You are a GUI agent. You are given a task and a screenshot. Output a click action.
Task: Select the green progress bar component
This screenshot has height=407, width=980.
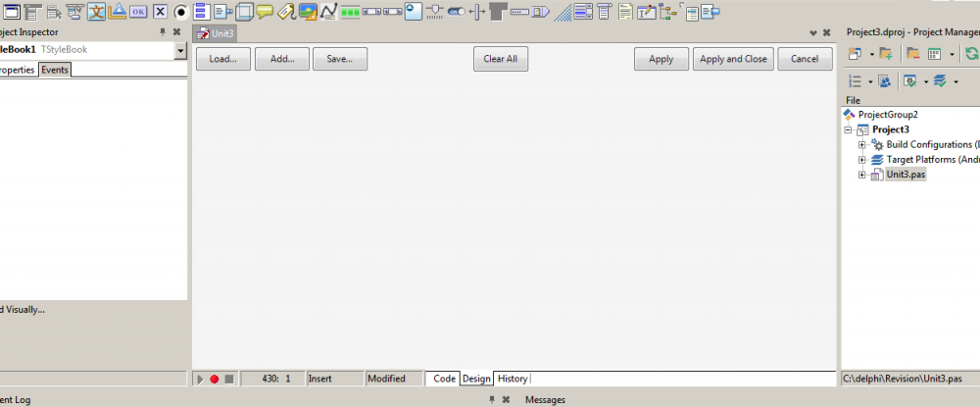tap(350, 13)
